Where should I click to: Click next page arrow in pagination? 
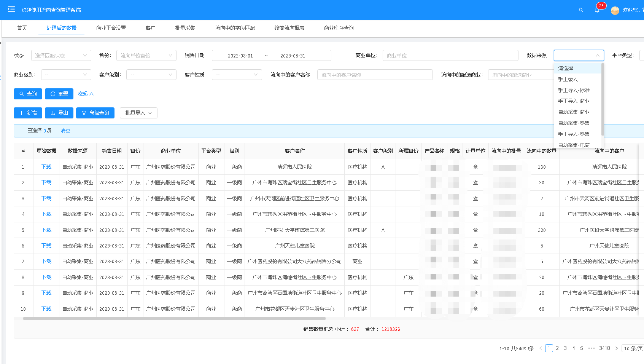617,348
